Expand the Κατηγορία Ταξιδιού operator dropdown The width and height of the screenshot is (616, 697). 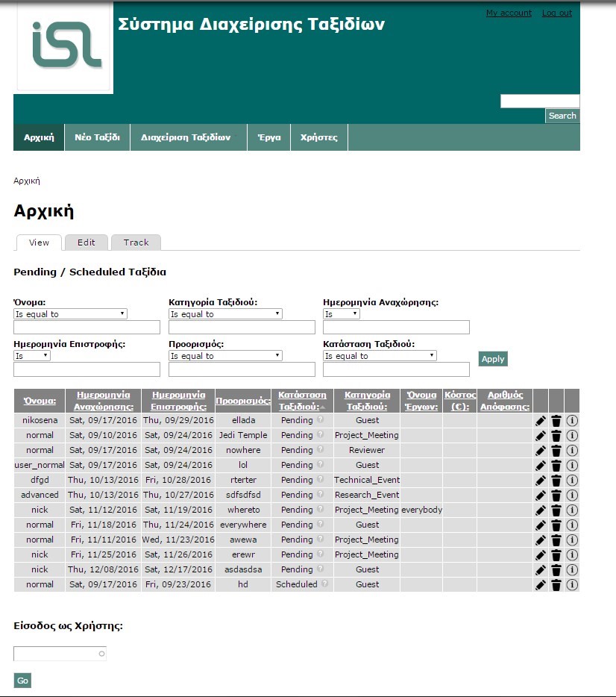click(x=225, y=314)
